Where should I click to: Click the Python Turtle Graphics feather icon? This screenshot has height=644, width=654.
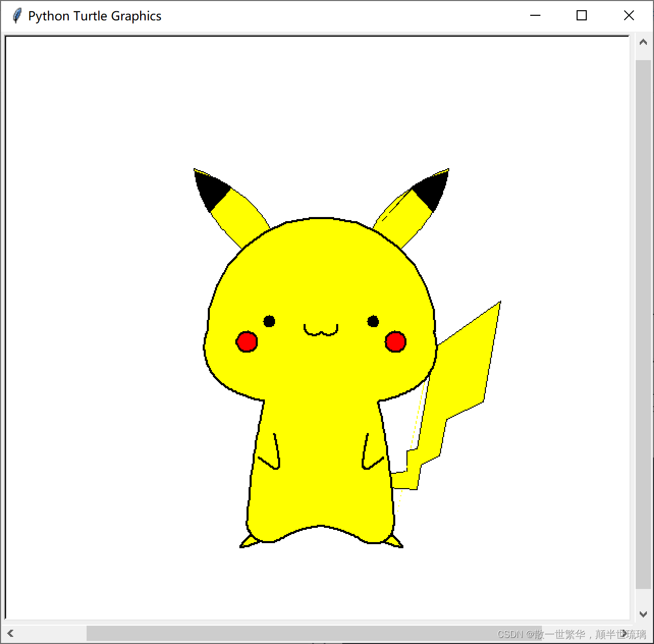pos(17,16)
